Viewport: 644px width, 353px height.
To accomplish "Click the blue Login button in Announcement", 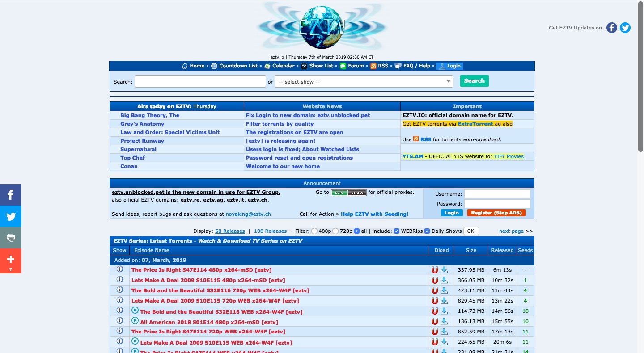I will 452,213.
